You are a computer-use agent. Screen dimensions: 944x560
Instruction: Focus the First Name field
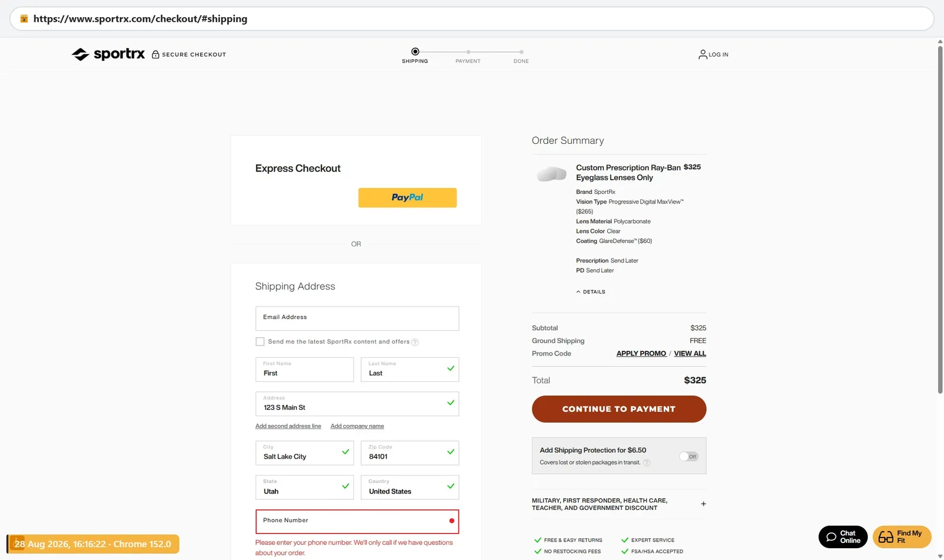pyautogui.click(x=304, y=370)
